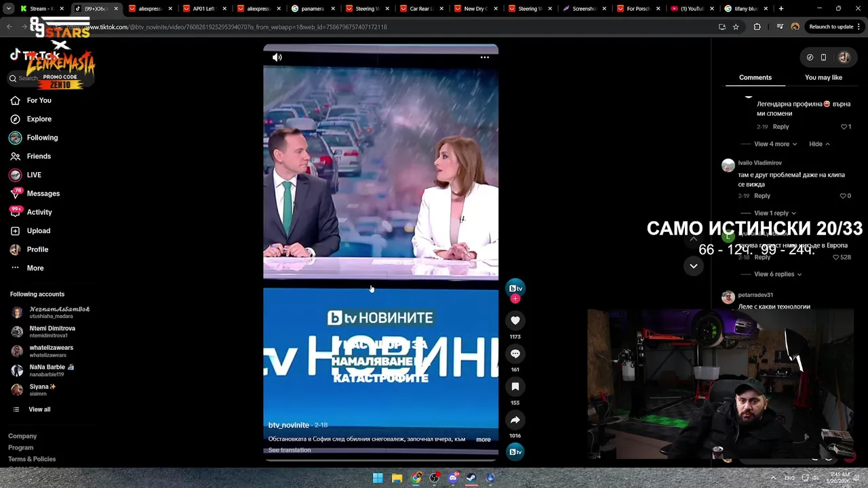868x488 pixels.
Task: Open the btv_novinite username link
Action: click(x=289, y=425)
